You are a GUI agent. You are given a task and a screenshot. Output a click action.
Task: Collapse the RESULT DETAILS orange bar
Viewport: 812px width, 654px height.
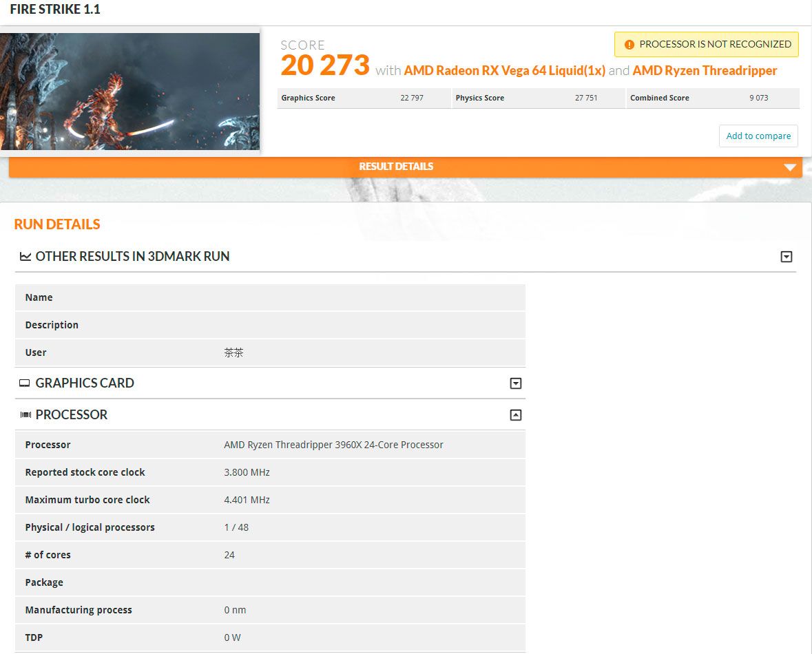[x=406, y=167]
